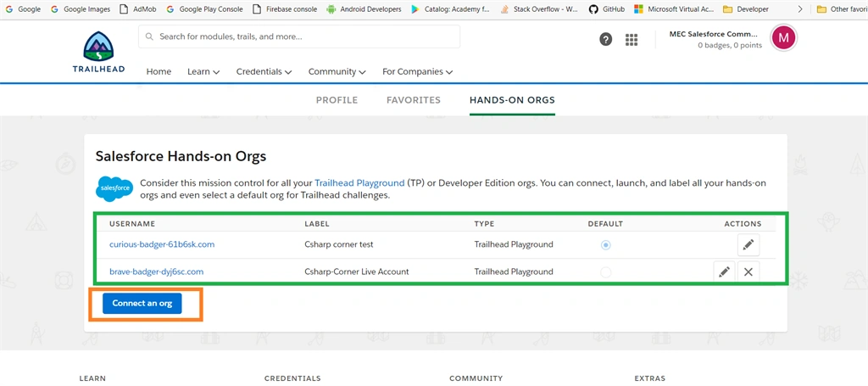Click the footer Extras heading
Screen dimensions: 868x386
(x=650, y=378)
